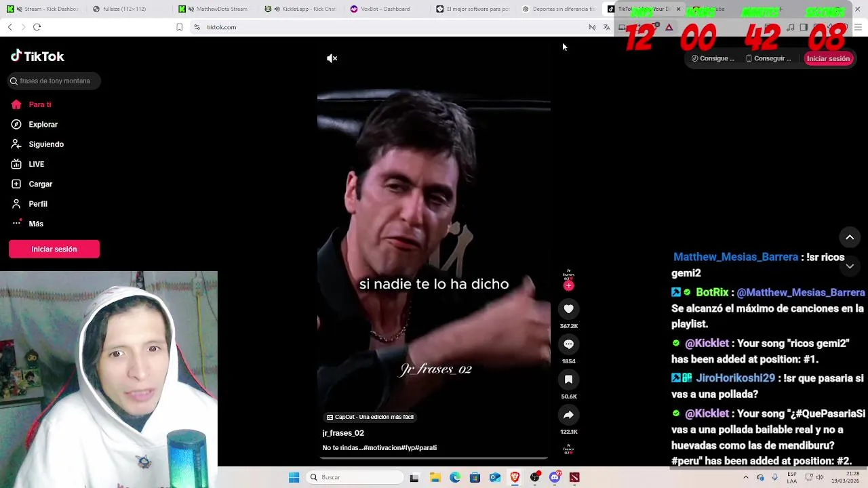Image resolution: width=868 pixels, height=488 pixels.
Task: Seek on the video progress bar
Action: 434,458
